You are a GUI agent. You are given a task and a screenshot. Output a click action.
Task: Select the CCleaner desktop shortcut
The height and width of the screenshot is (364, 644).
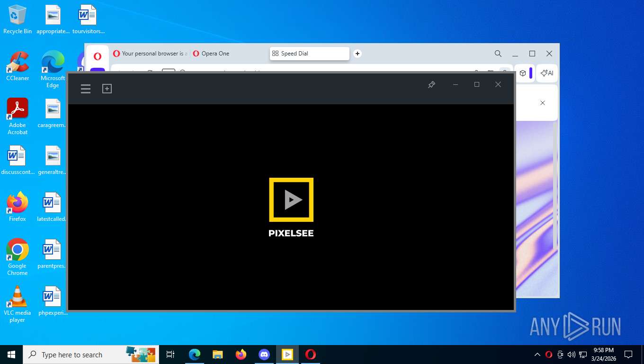click(x=18, y=66)
